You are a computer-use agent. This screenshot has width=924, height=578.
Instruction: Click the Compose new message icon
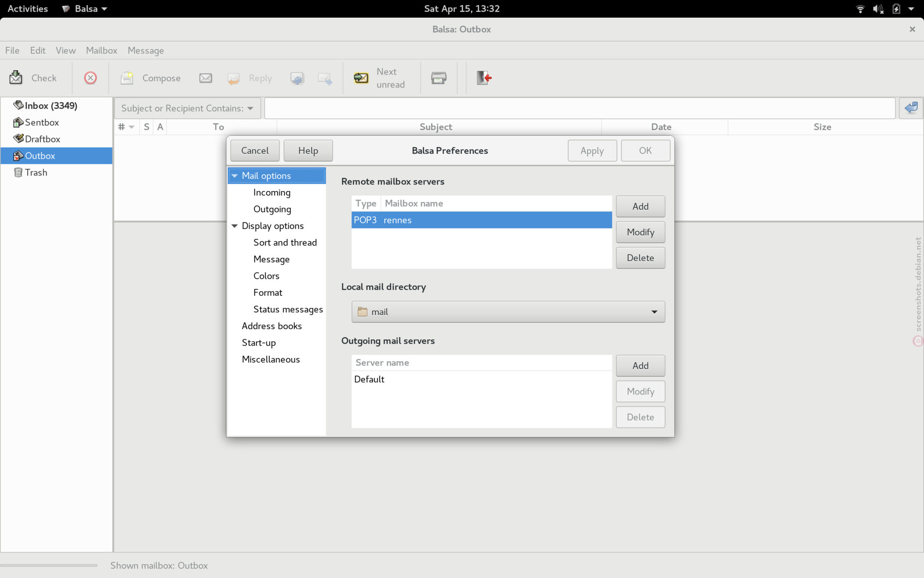coord(127,78)
